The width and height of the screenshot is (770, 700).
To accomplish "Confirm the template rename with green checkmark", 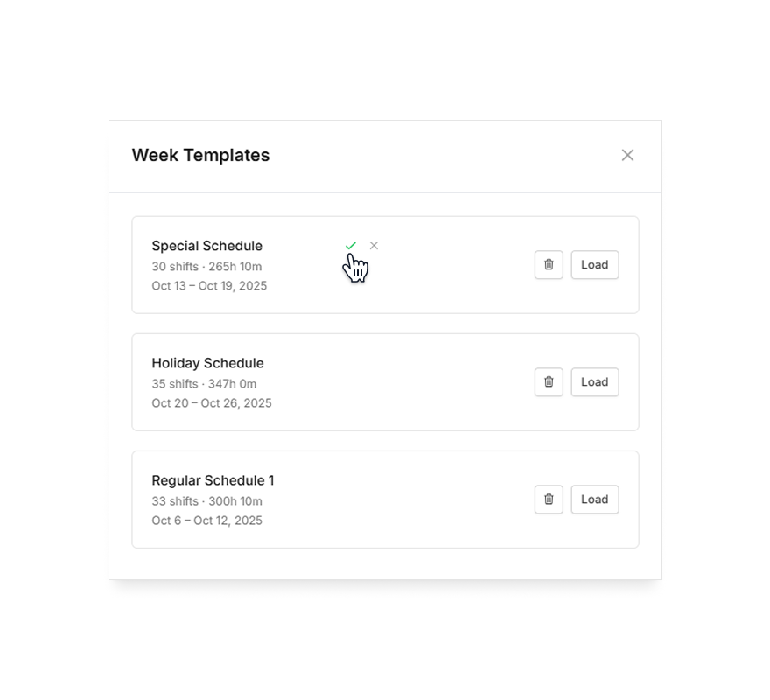I will tap(351, 246).
